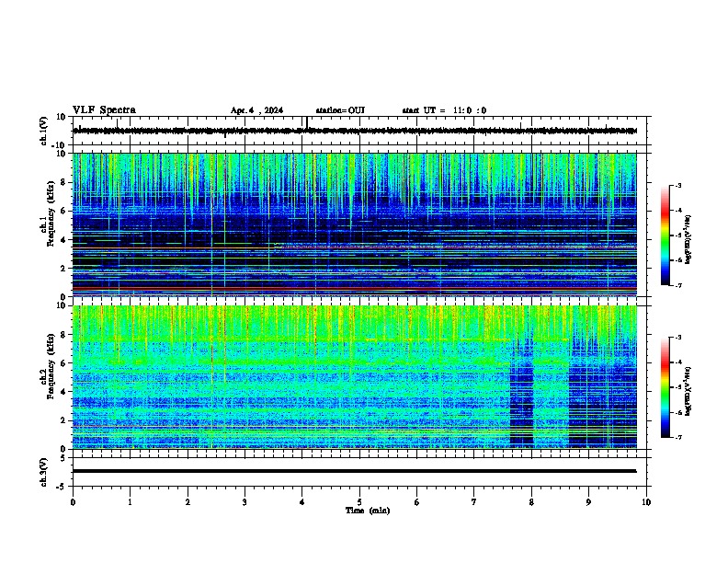This screenshot has width=728, height=563.
Task: Click time axis tick label "0"
Action: pyautogui.click(x=73, y=502)
